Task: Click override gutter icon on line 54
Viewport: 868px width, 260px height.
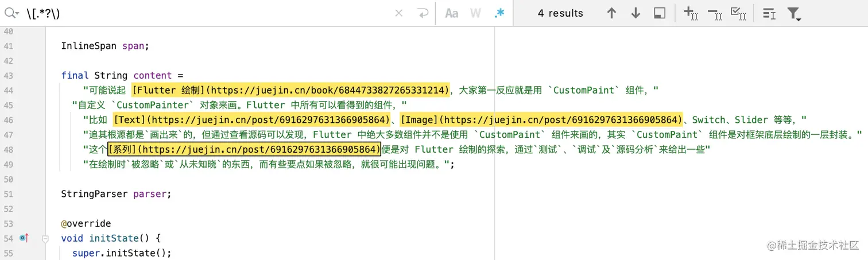Action: click(x=24, y=238)
